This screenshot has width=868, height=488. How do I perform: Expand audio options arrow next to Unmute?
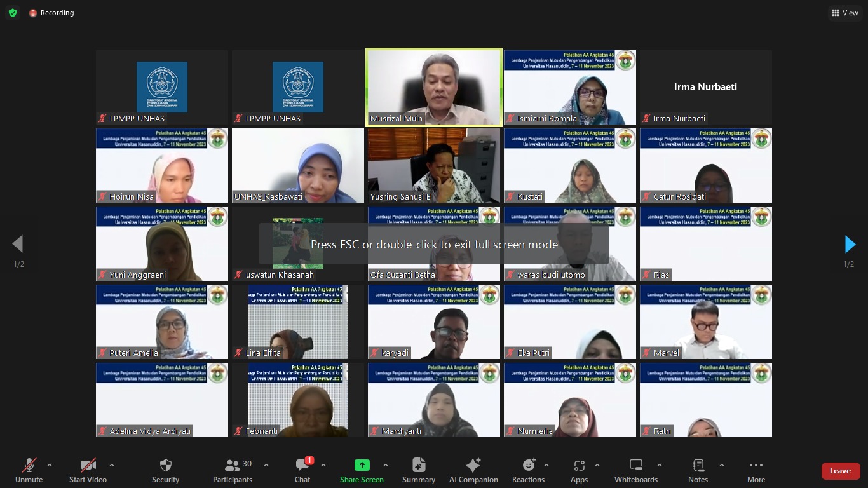[50, 465]
